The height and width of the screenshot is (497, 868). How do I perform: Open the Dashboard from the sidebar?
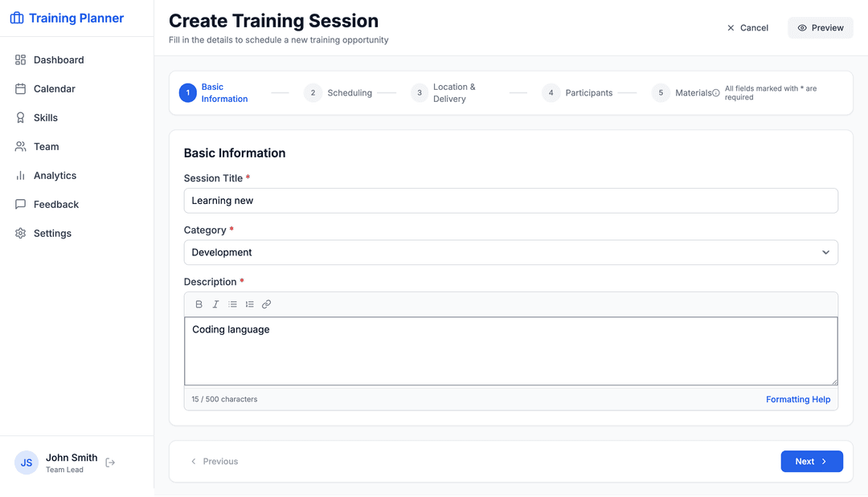[x=58, y=59]
